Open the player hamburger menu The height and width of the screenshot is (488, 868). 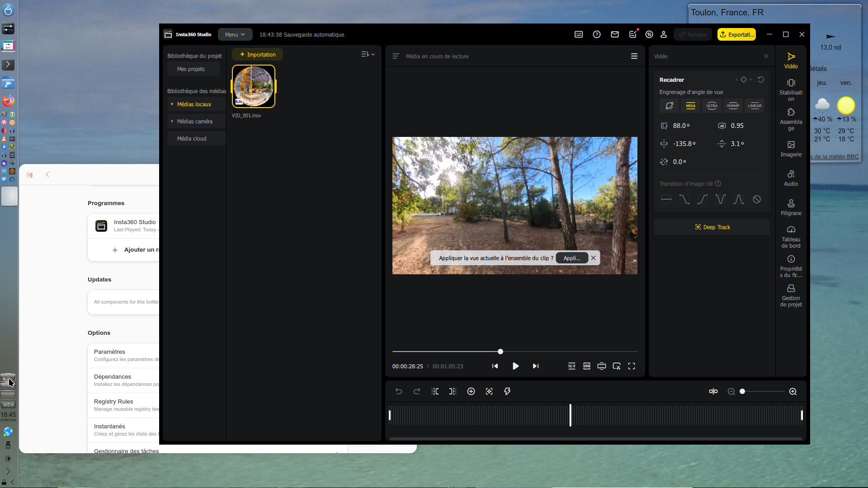[x=634, y=56]
